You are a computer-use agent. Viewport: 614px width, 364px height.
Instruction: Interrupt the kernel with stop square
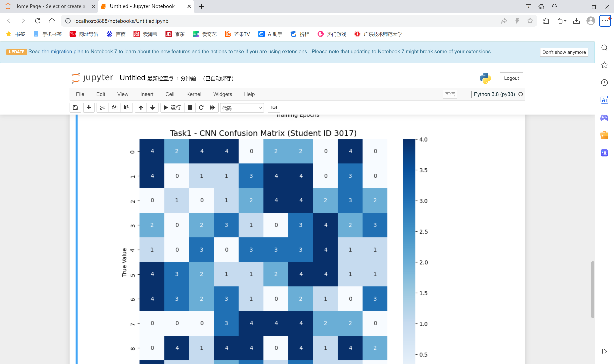click(x=190, y=108)
